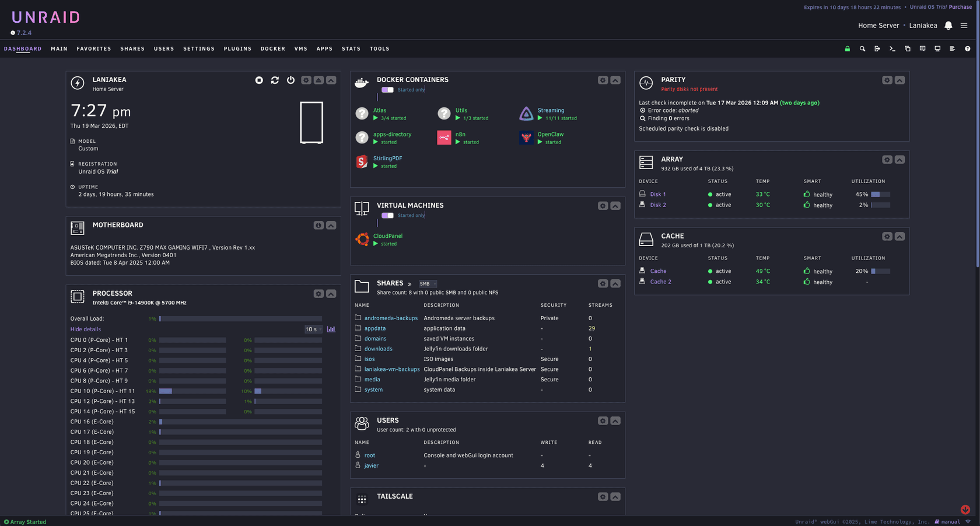The height and width of the screenshot is (526, 980).
Task: Open Virtual Machines panel gear settings
Action: [x=603, y=206]
